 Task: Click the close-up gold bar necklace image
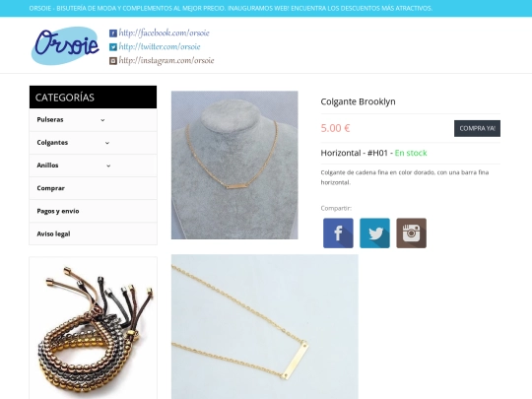(265, 327)
